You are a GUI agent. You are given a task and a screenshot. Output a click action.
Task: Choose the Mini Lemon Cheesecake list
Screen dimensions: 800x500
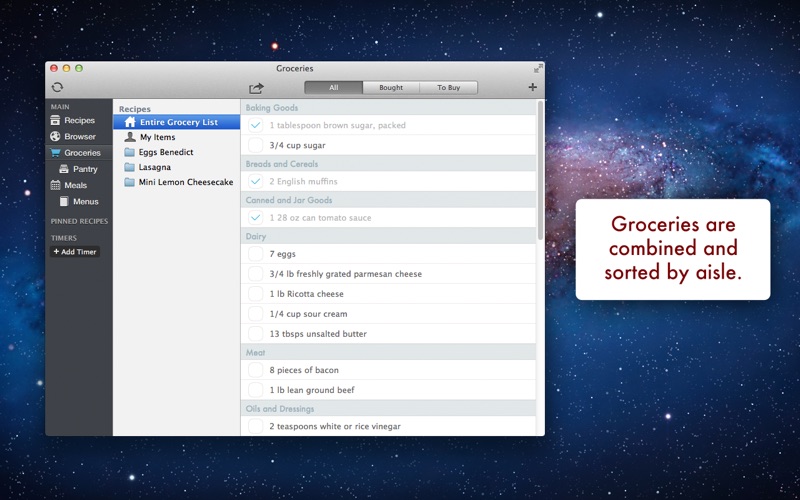(x=185, y=182)
